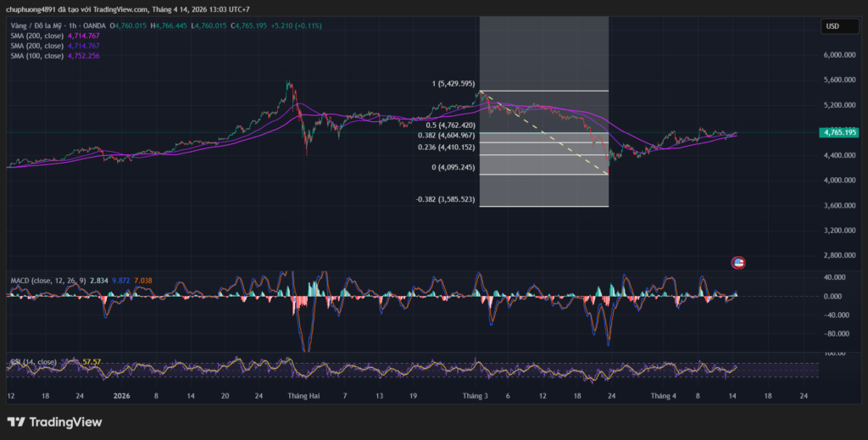Click the current price label 4,765.195
This screenshot has width=868, height=440.
[838, 132]
